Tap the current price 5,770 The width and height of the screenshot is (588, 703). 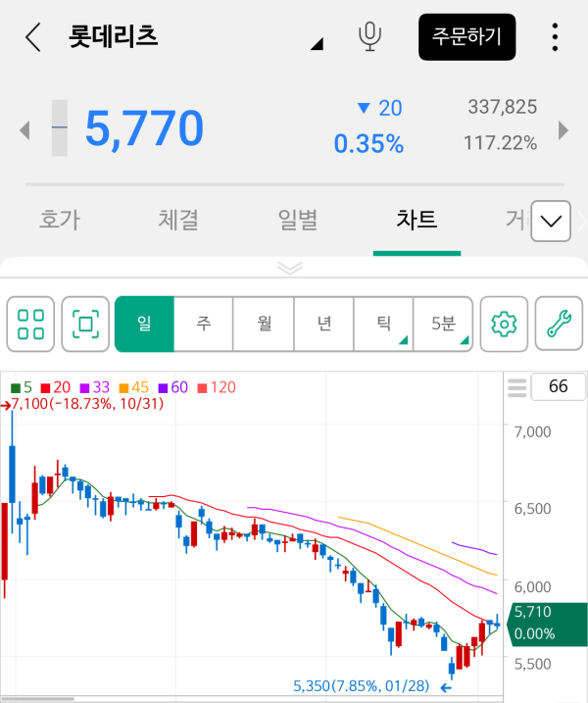pos(144,128)
